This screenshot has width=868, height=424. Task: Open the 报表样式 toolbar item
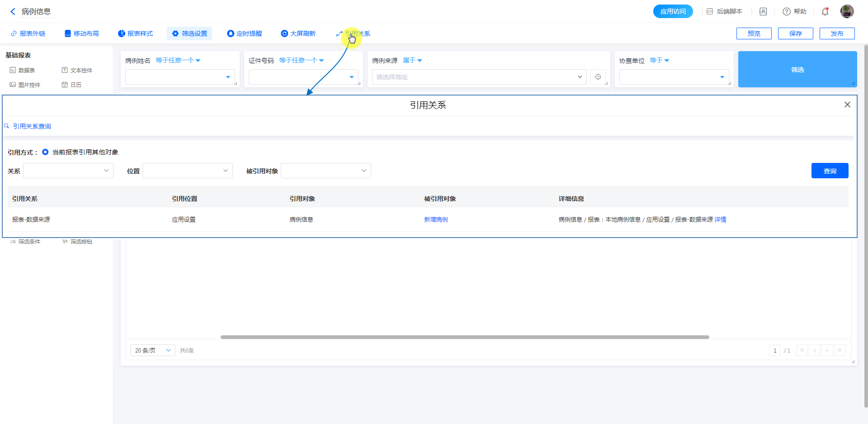(135, 33)
